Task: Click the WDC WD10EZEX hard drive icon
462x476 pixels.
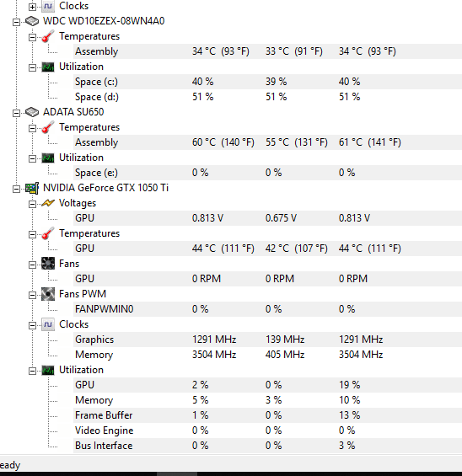Action: (32, 21)
